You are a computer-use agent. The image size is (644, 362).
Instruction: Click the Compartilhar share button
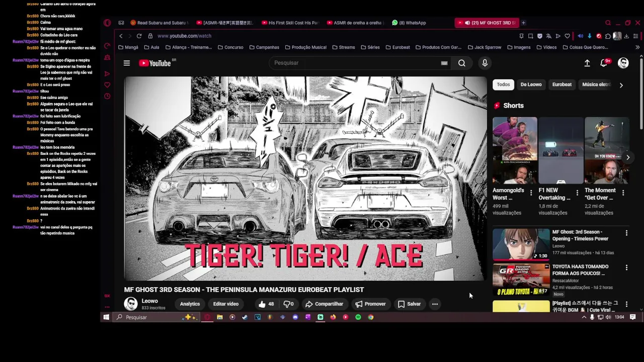[324, 304]
